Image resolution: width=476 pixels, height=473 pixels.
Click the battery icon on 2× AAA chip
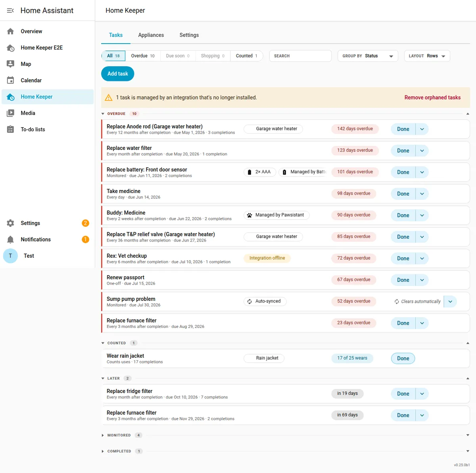point(250,172)
